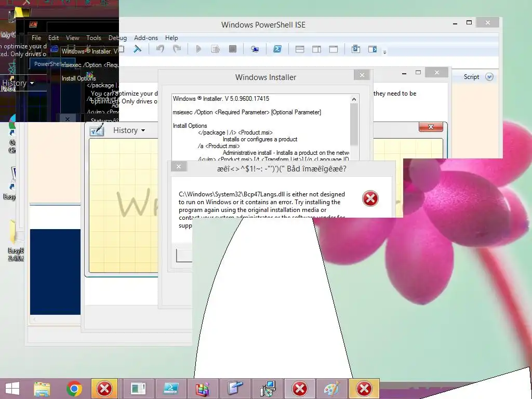
Task: Start PowerShell.exe from the ISE toolbar
Action: [277, 49]
